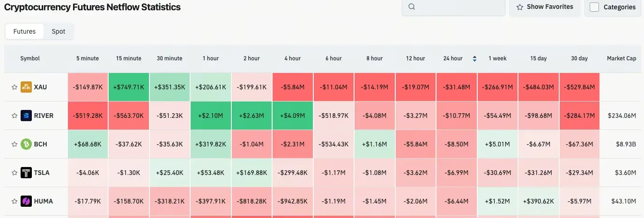Screen dimensions: 644x218
Task: Click the green BCH coin logo
Action: click(x=26, y=144)
